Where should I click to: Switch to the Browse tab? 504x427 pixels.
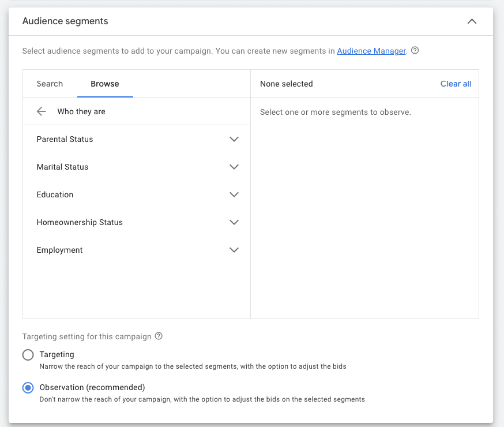click(105, 84)
